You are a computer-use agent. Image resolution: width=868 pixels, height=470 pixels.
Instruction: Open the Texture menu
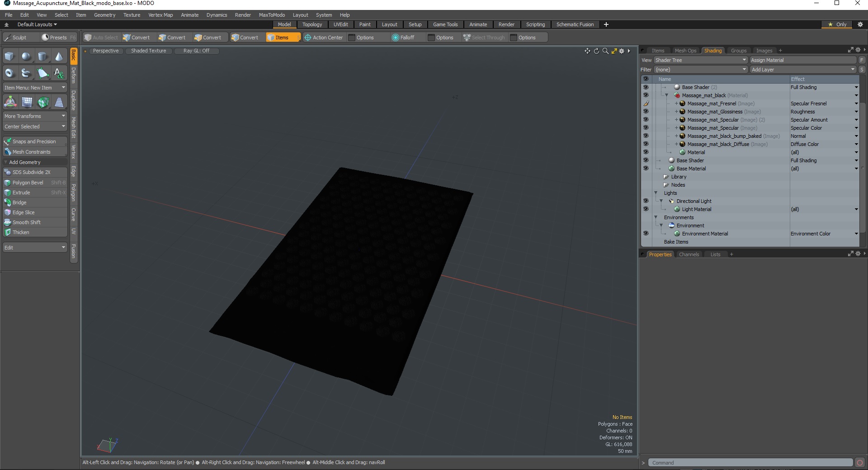coord(132,15)
